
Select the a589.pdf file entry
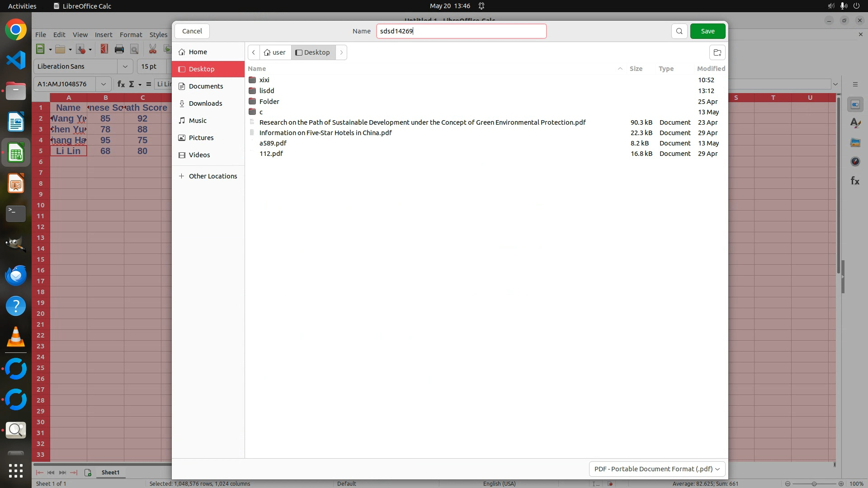point(273,143)
